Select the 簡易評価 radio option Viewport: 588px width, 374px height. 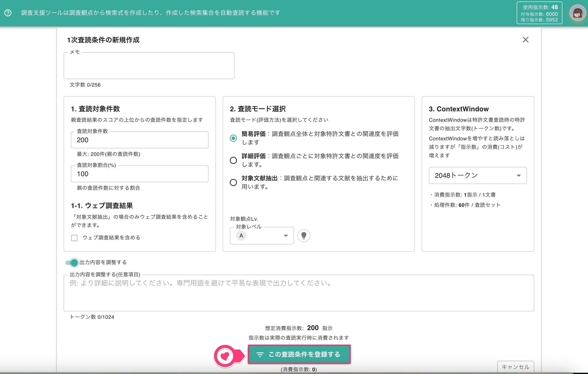[233, 138]
